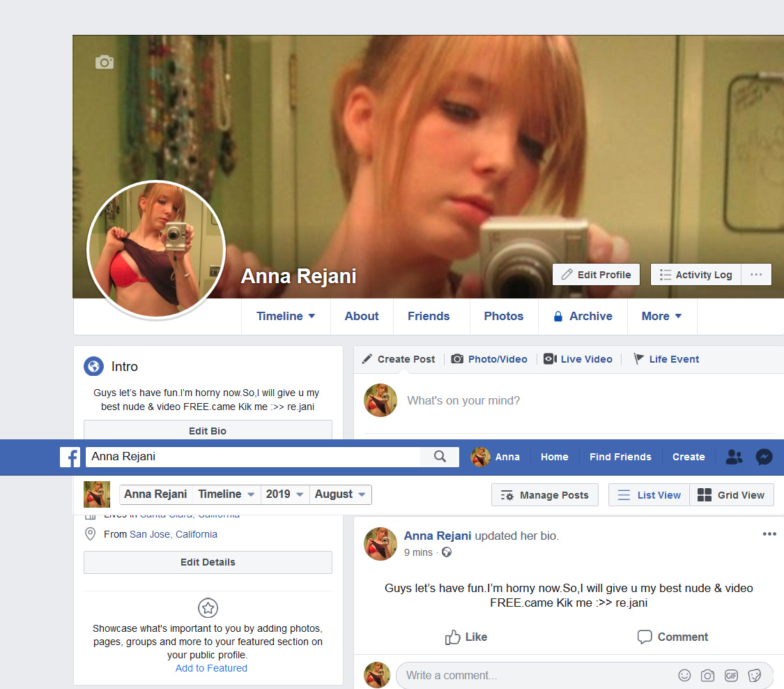Click the Add to Featured link
784x689 pixels.
pos(211,668)
